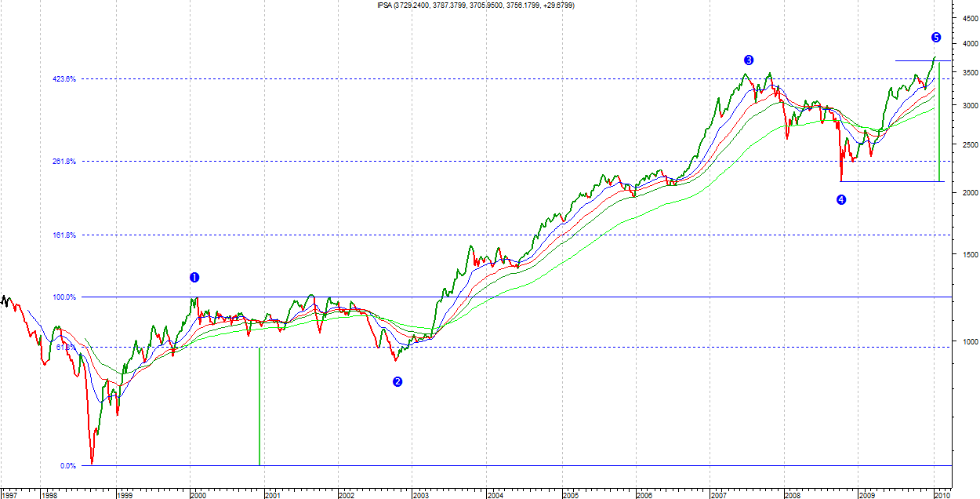This screenshot has width=980, height=499.
Task: Click the 2006 label on the time axis
Action: pos(644,495)
